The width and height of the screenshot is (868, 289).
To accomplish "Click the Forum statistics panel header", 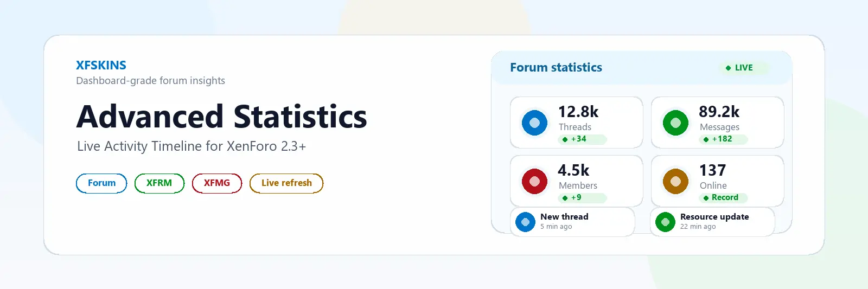I will click(x=642, y=68).
